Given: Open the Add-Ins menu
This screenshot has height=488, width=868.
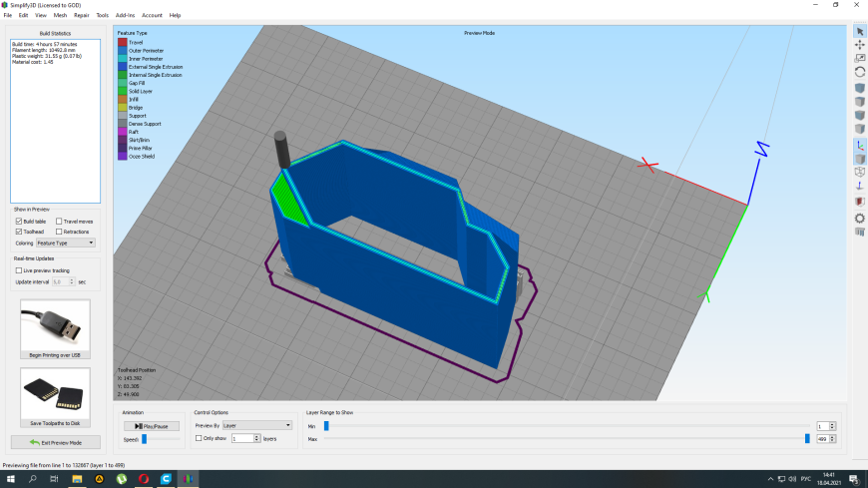Looking at the screenshot, I should tap(125, 15).
